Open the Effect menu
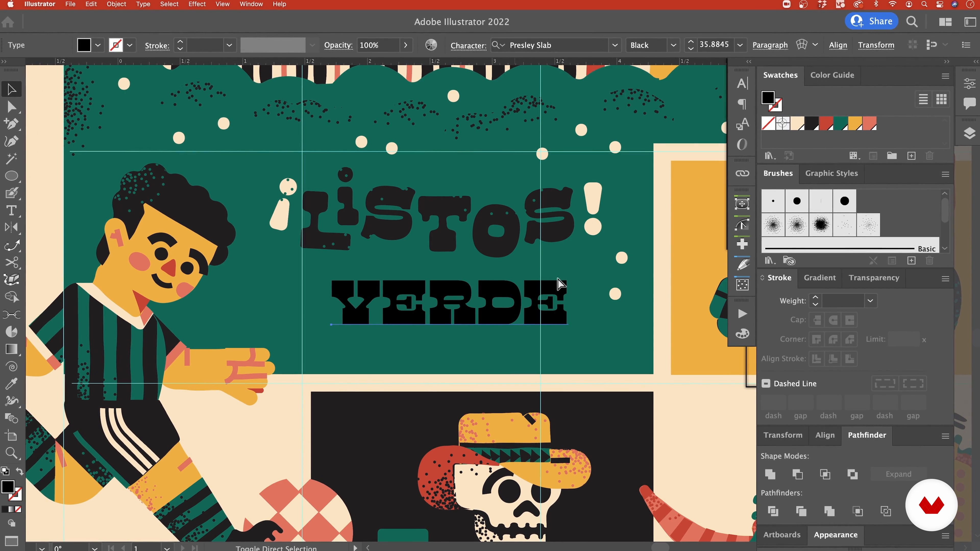This screenshot has height=551, width=980. 197,4
